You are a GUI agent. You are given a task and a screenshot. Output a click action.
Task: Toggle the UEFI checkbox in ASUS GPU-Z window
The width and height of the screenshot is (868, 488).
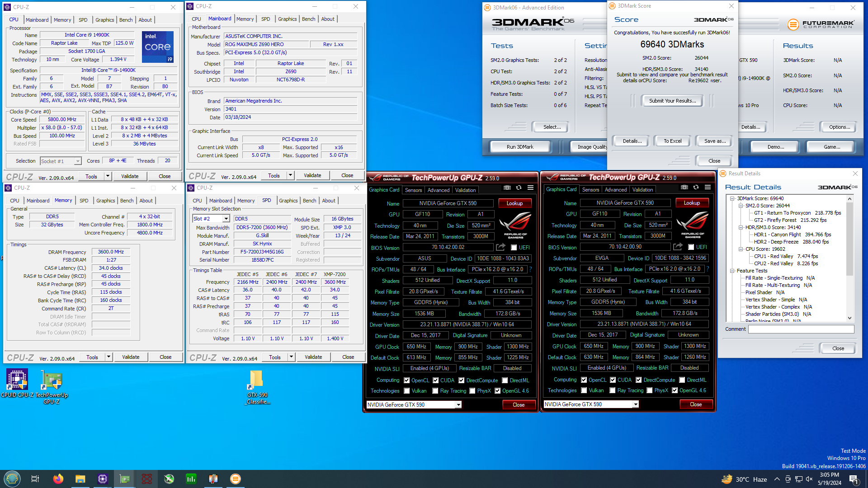[514, 248]
